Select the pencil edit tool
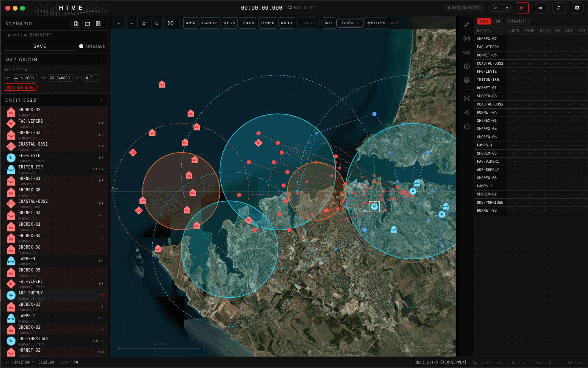This screenshot has width=588, height=368. click(467, 25)
